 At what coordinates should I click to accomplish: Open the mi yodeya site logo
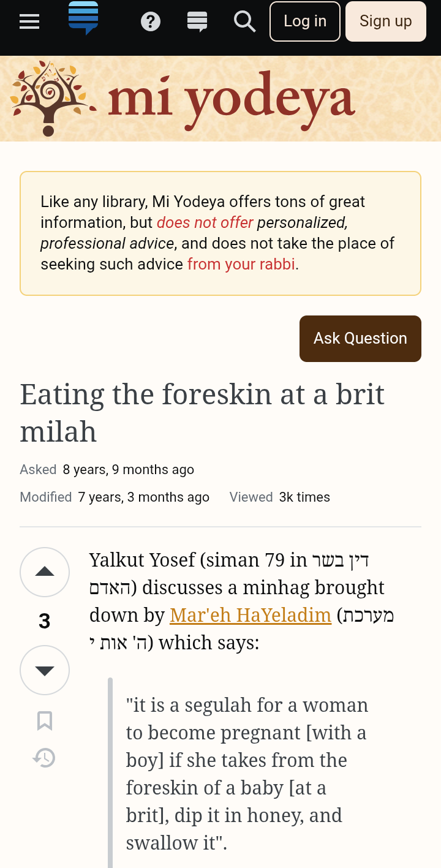[232, 99]
